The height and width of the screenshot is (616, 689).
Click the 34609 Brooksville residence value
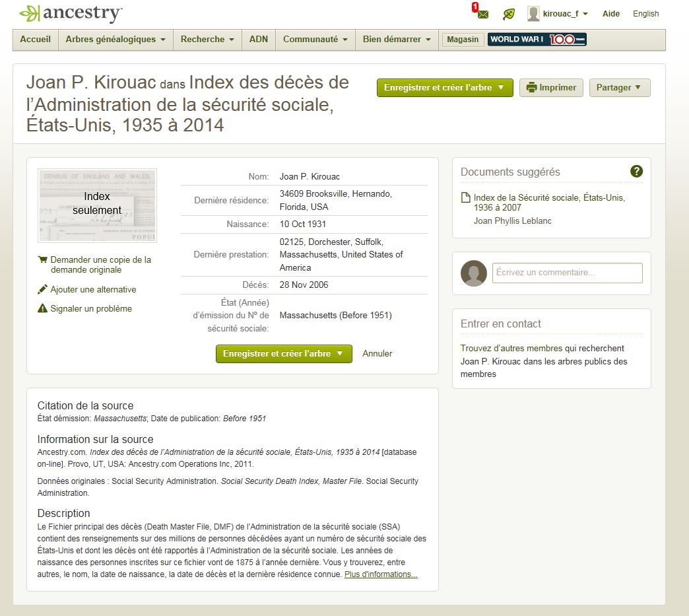point(336,200)
